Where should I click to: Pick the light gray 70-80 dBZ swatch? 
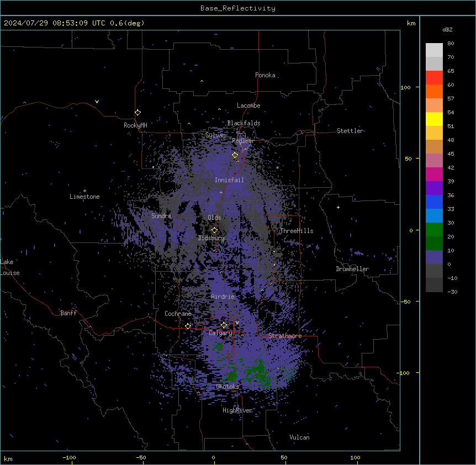[434, 50]
